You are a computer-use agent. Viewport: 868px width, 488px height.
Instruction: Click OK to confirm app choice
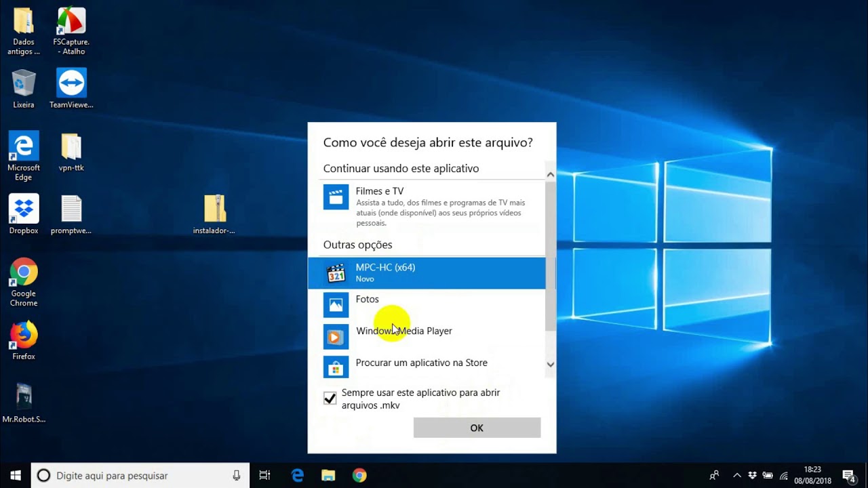click(x=477, y=428)
